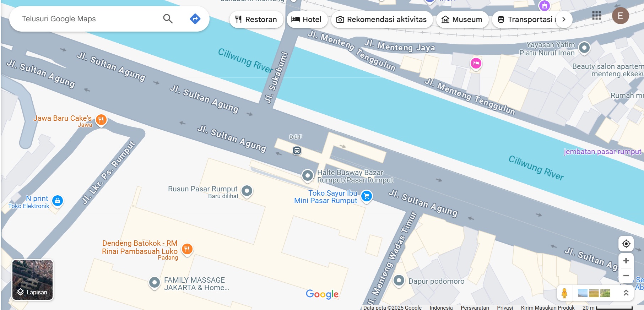Open the Persyaratan link
This screenshot has width=644, height=310.
pyautogui.click(x=475, y=308)
